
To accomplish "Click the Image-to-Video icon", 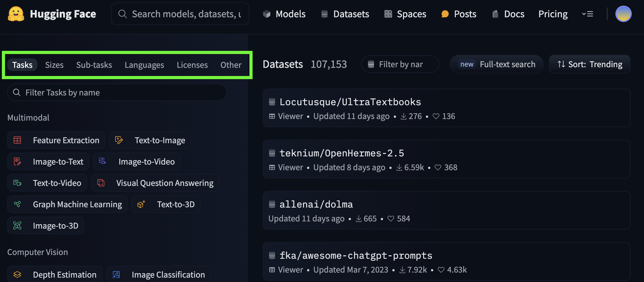I will [x=102, y=161].
